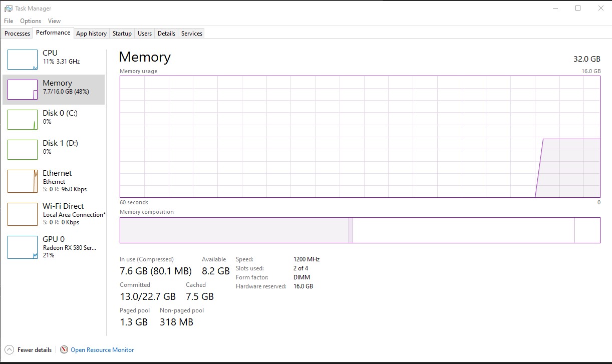Click the Open Resource Monitor link

click(102, 349)
